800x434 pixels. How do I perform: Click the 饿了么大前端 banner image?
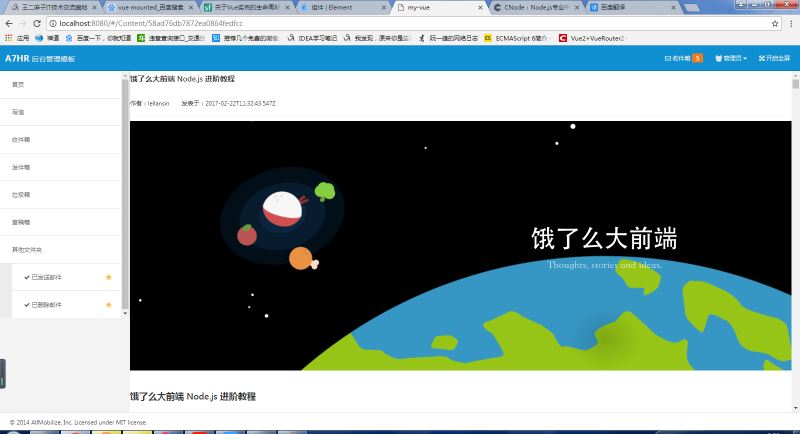(x=461, y=245)
